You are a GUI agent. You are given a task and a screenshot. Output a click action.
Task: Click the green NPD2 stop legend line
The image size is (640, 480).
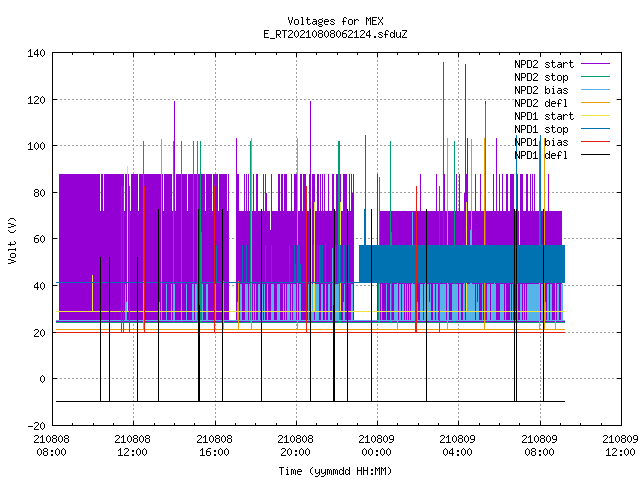pos(595,76)
